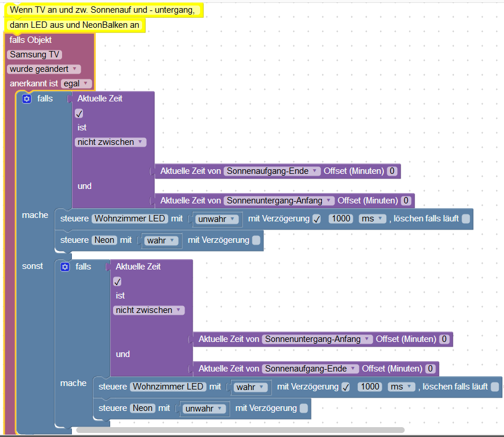Click the 1000 delay field, second LED row

[369, 387]
